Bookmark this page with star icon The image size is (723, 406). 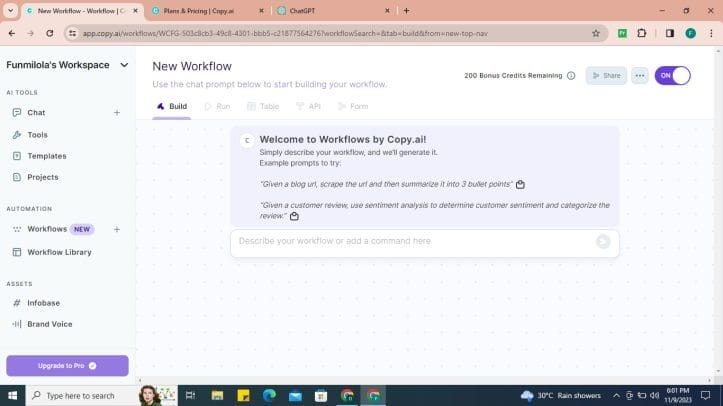(596, 33)
